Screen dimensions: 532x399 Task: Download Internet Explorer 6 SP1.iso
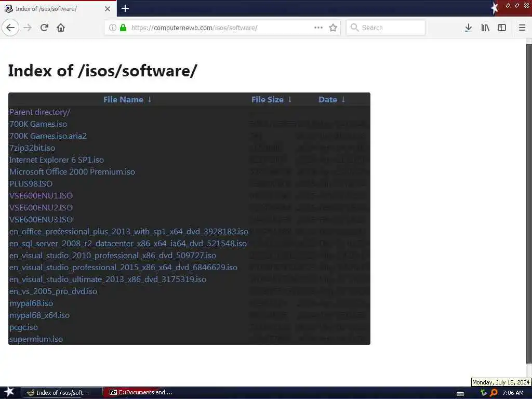click(x=56, y=160)
